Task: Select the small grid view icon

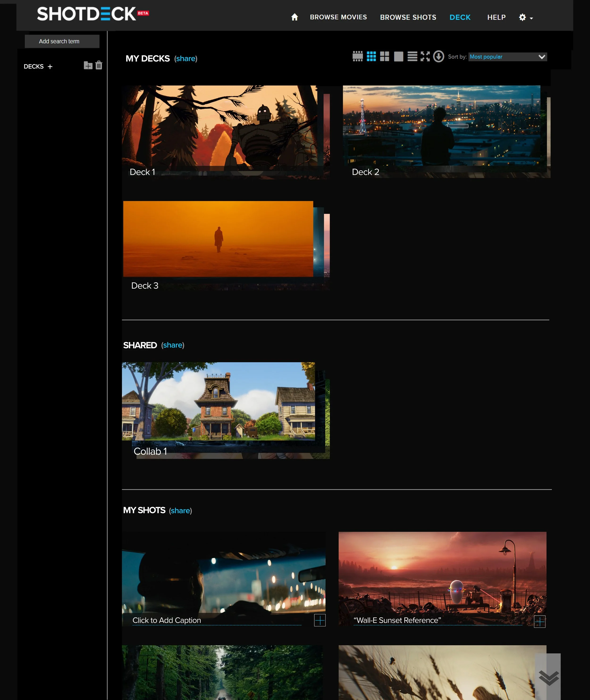Action: (x=371, y=56)
